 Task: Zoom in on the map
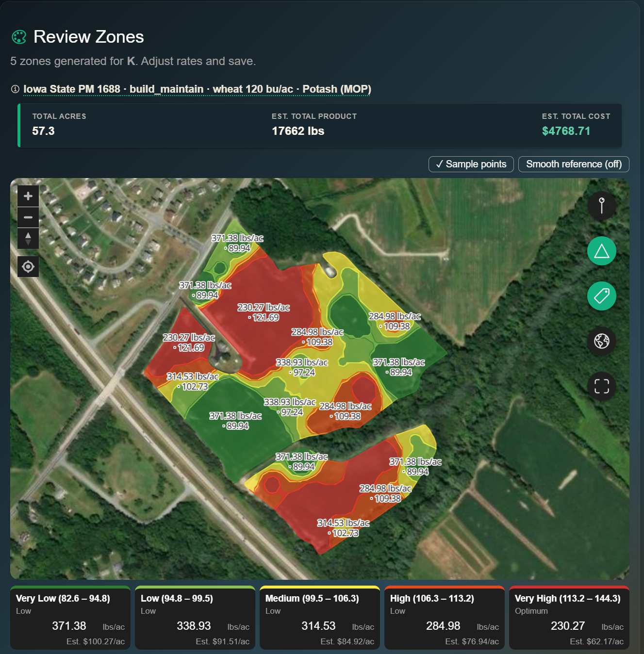[28, 196]
